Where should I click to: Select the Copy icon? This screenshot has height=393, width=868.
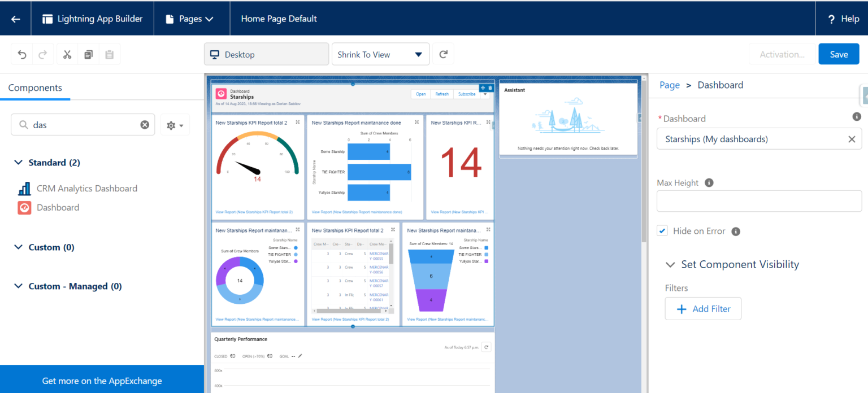pyautogui.click(x=88, y=54)
